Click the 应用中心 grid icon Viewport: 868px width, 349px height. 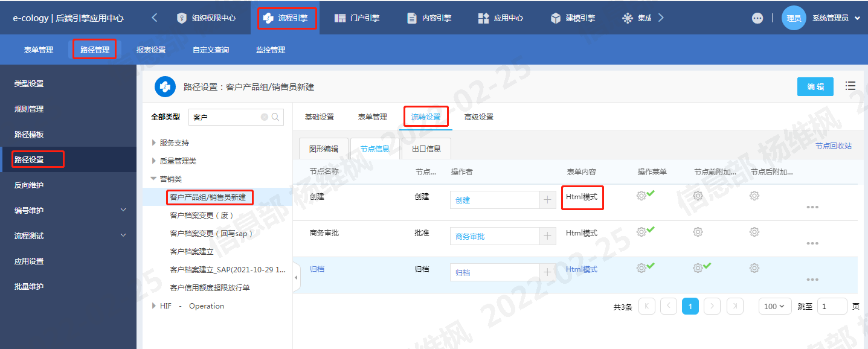[x=483, y=18]
